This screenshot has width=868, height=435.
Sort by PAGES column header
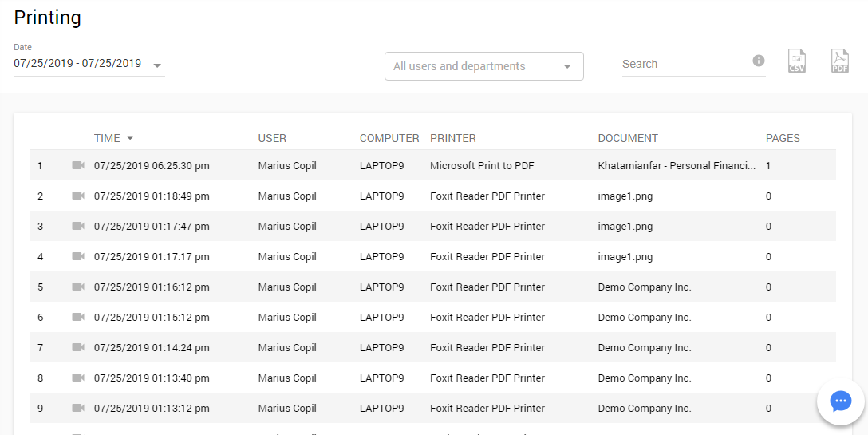coord(783,138)
